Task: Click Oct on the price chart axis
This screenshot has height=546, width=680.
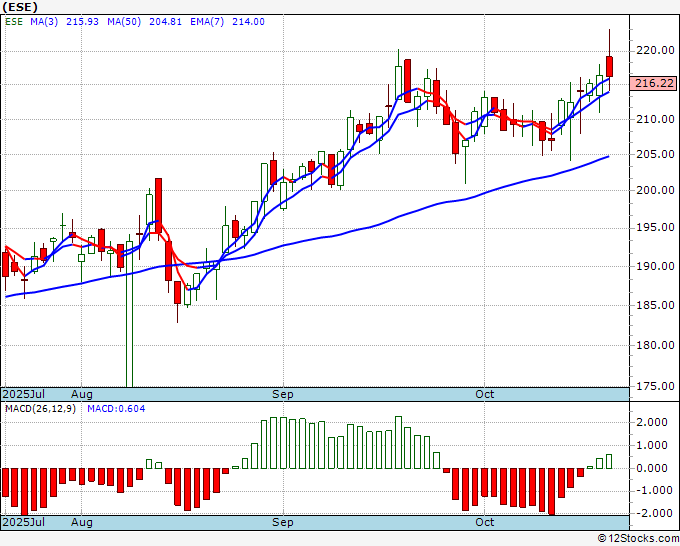Action: tap(484, 394)
